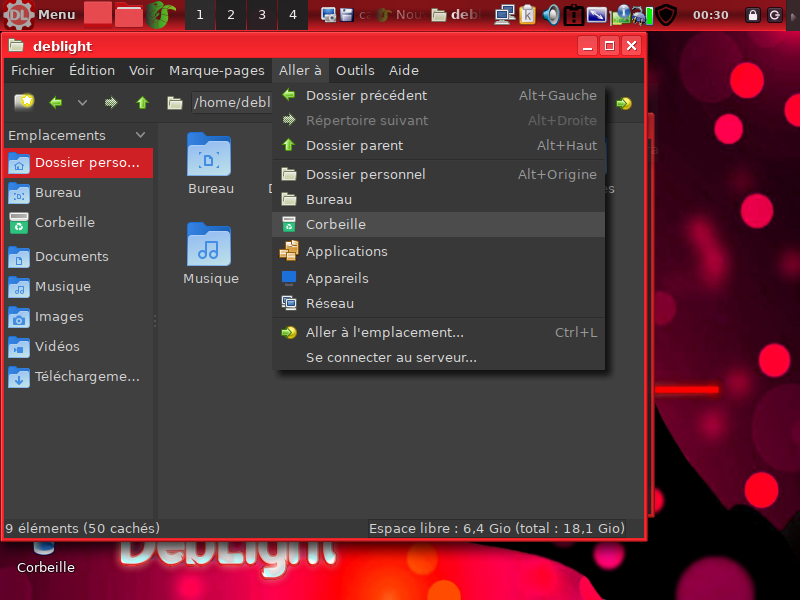
Task: Click the volume speaker icon in system tray
Action: coord(551,15)
